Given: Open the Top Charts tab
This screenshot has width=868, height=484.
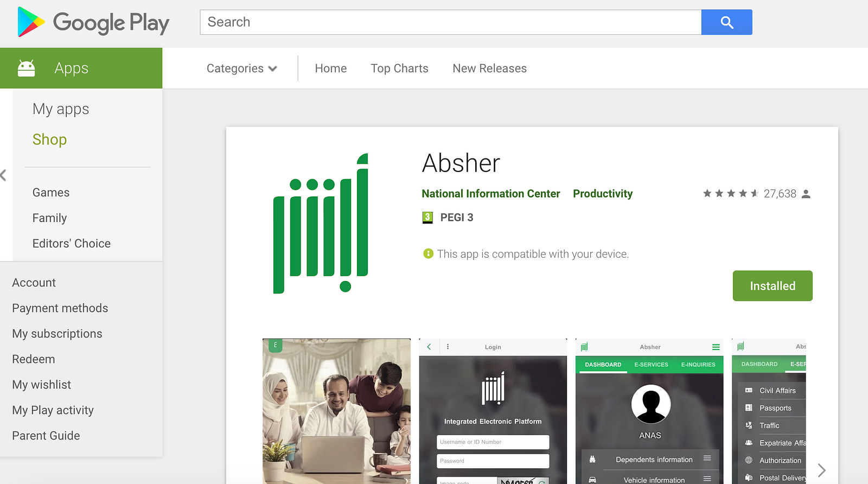Looking at the screenshot, I should 399,68.
